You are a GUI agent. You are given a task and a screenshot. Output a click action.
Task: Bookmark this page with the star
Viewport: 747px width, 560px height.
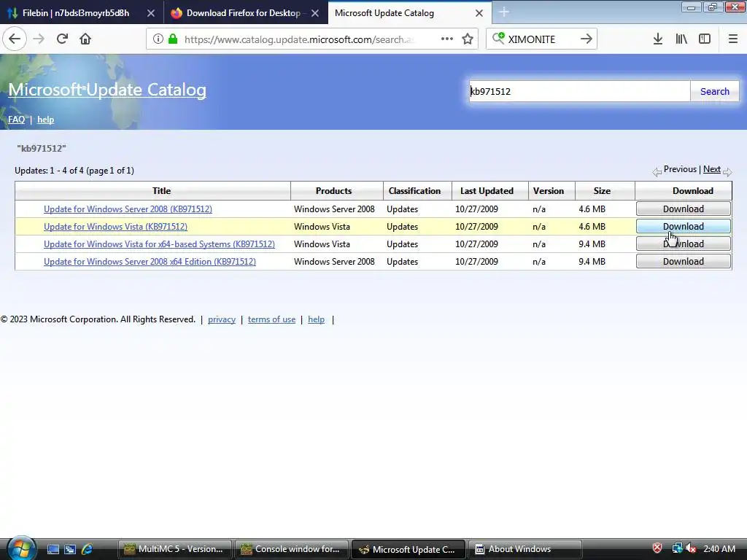[x=468, y=39]
